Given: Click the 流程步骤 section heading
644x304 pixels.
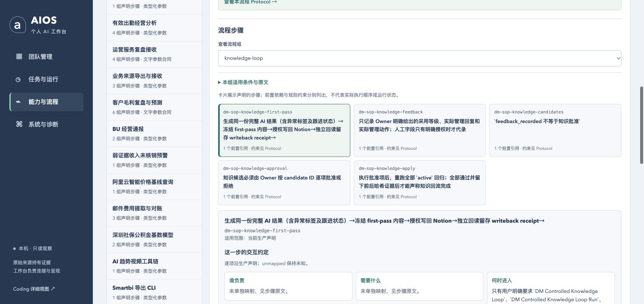Looking at the screenshot, I should pyautogui.click(x=231, y=31).
